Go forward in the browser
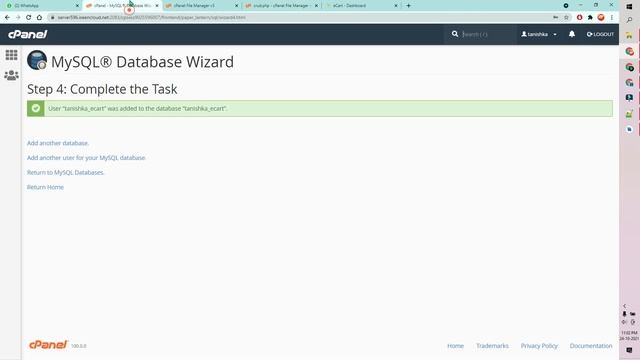The image size is (640, 360). click(18, 18)
